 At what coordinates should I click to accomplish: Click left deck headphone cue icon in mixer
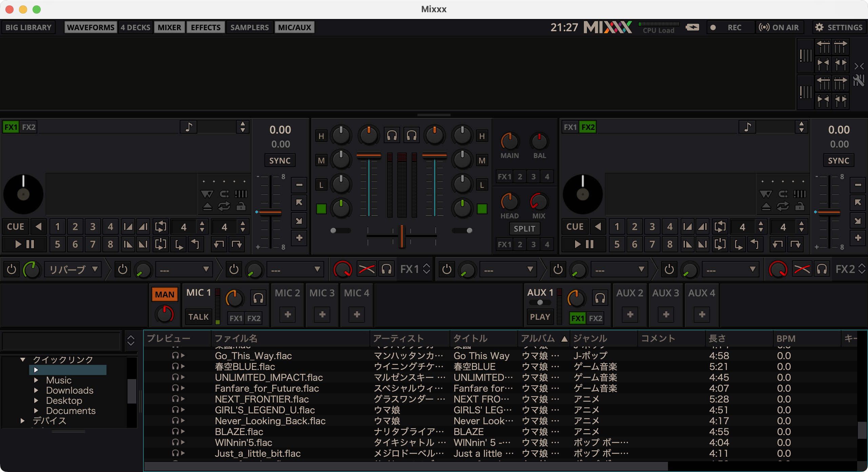pyautogui.click(x=392, y=136)
